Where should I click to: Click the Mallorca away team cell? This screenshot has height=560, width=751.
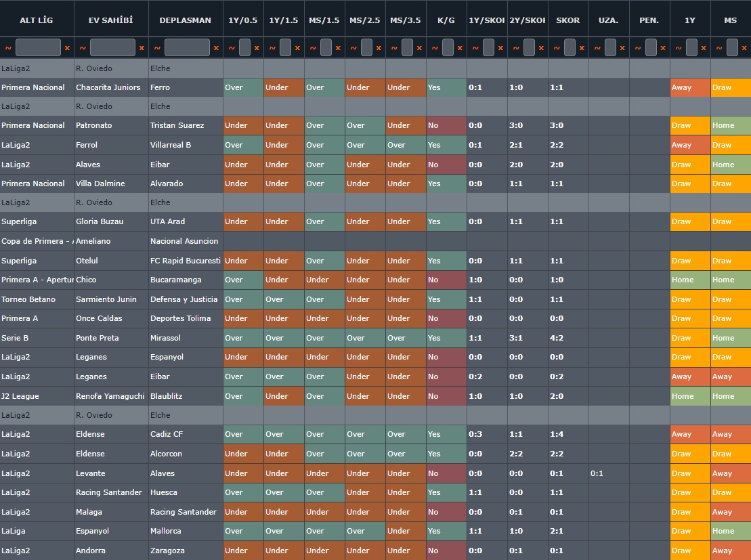pos(186,531)
